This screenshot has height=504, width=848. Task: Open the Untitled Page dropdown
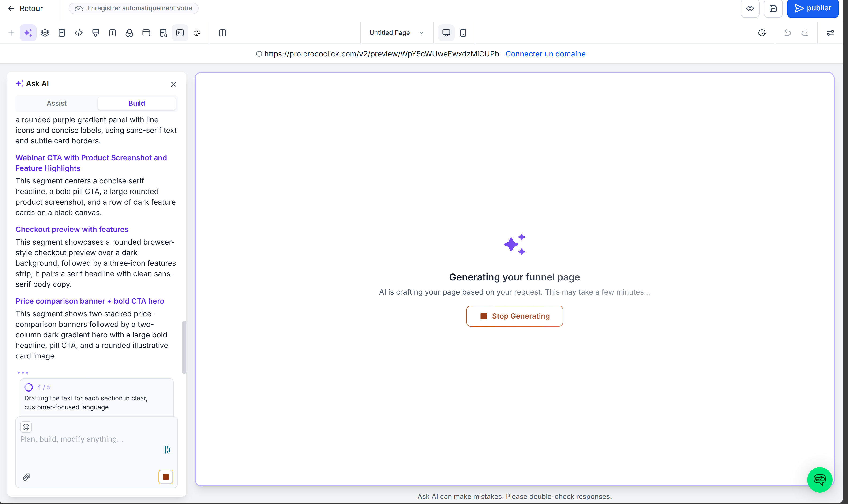(x=397, y=33)
